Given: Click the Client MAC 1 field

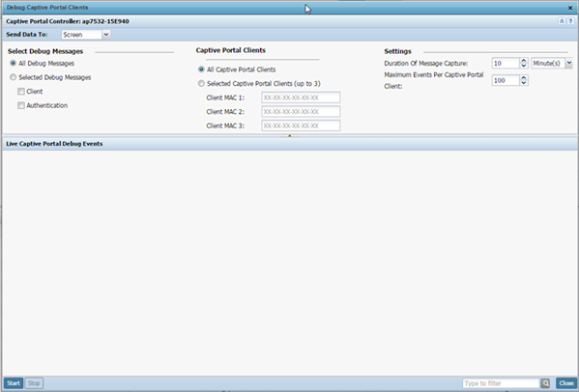Looking at the screenshot, I should point(301,98).
